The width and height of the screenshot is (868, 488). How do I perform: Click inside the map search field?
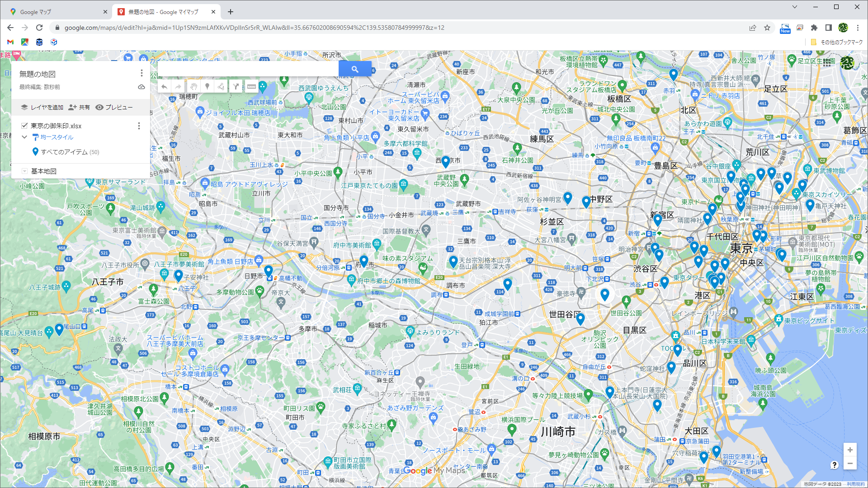coord(249,69)
